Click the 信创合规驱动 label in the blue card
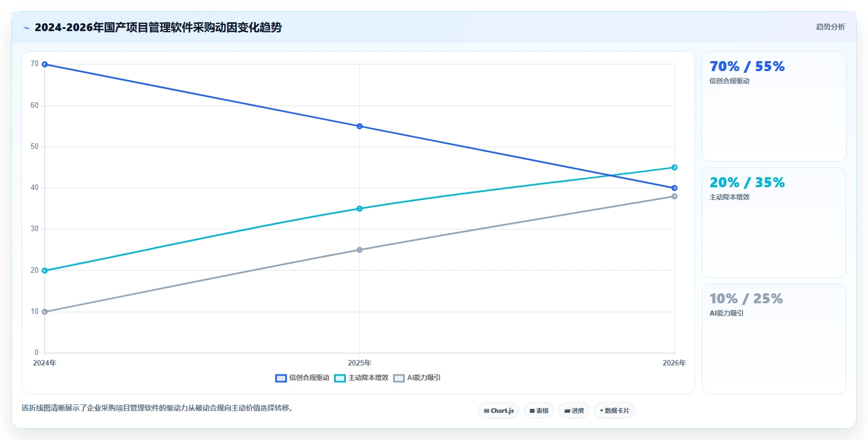Viewport: 868px width, 440px height. (730, 81)
